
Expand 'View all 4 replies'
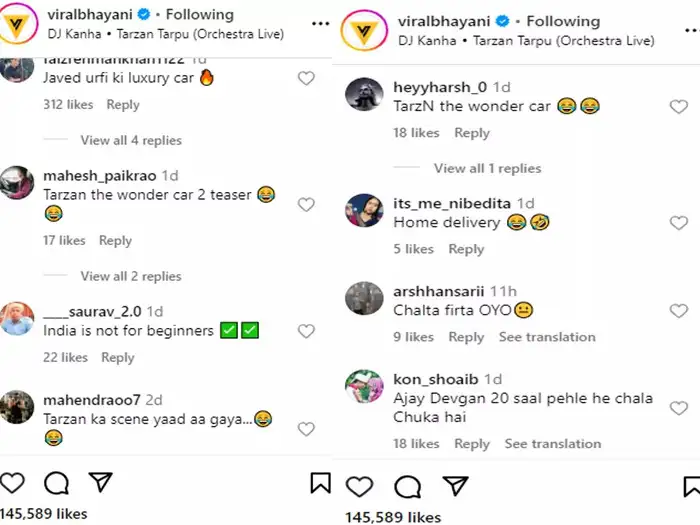click(x=131, y=140)
